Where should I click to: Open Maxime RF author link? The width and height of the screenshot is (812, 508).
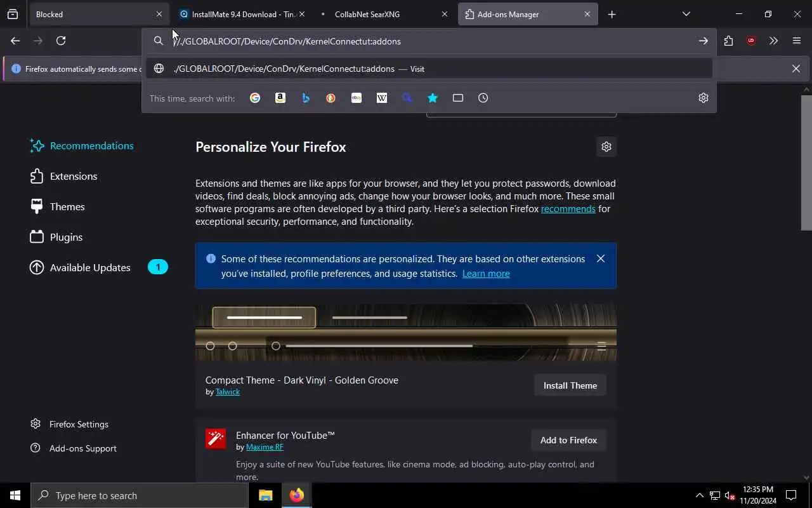click(265, 447)
